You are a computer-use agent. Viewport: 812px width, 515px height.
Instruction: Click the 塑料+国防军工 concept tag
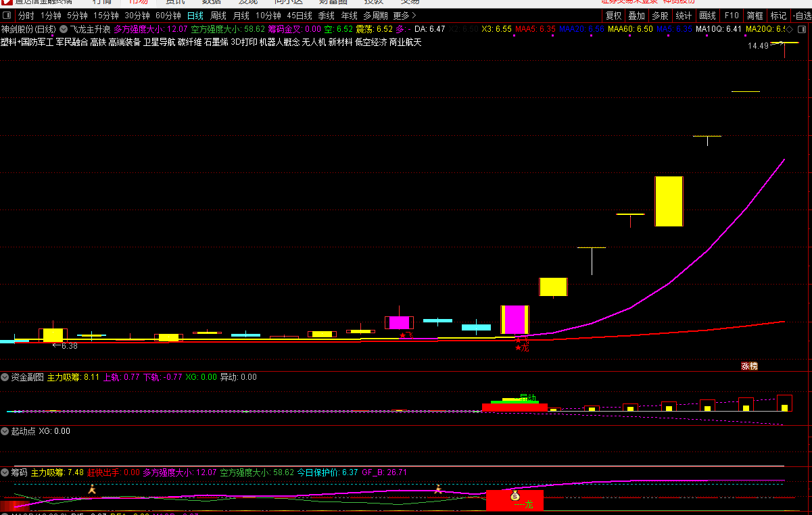26,43
